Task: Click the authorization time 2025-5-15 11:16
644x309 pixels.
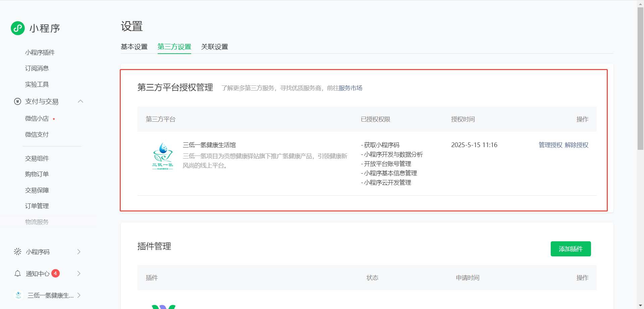Action: point(474,145)
